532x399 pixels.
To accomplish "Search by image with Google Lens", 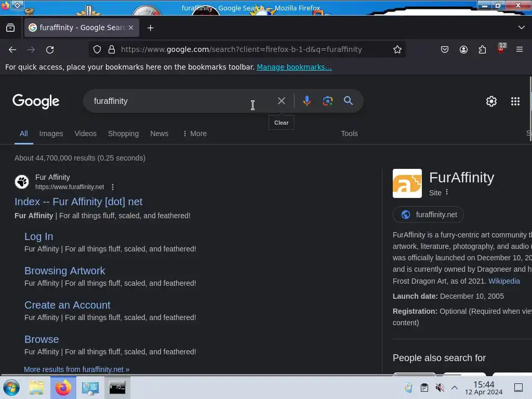I will [x=327, y=101].
